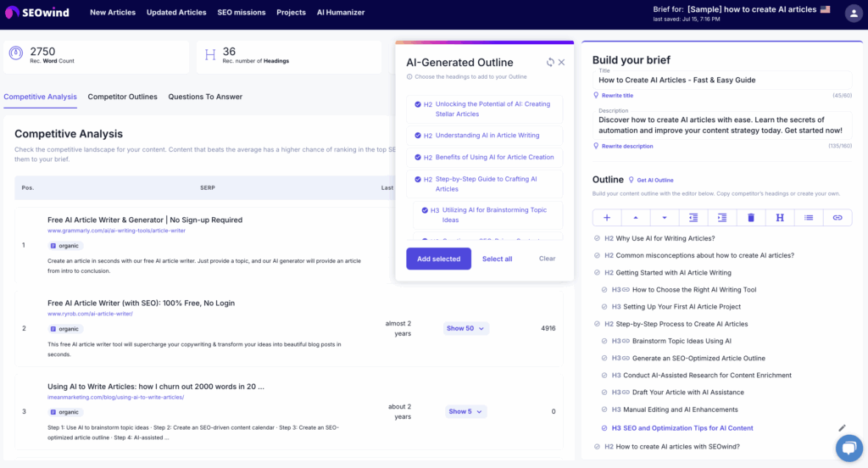Edit the SEO and Optimization Tips heading
The image size is (868, 468).
842,428
